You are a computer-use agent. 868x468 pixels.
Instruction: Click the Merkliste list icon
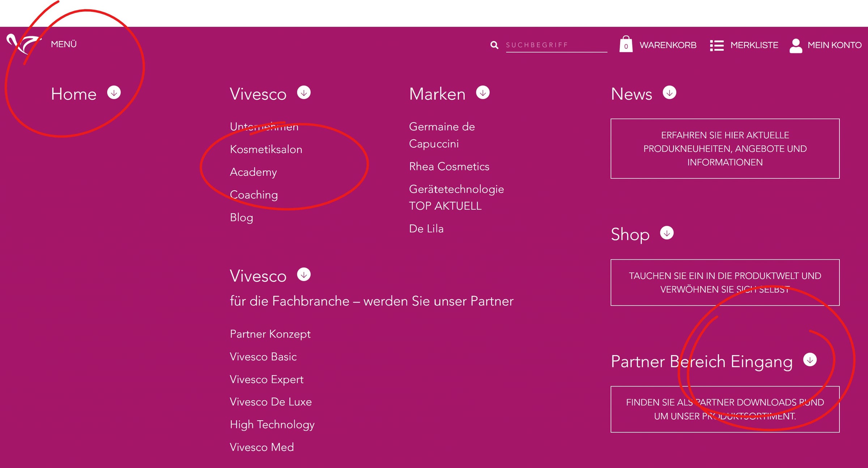[716, 45]
